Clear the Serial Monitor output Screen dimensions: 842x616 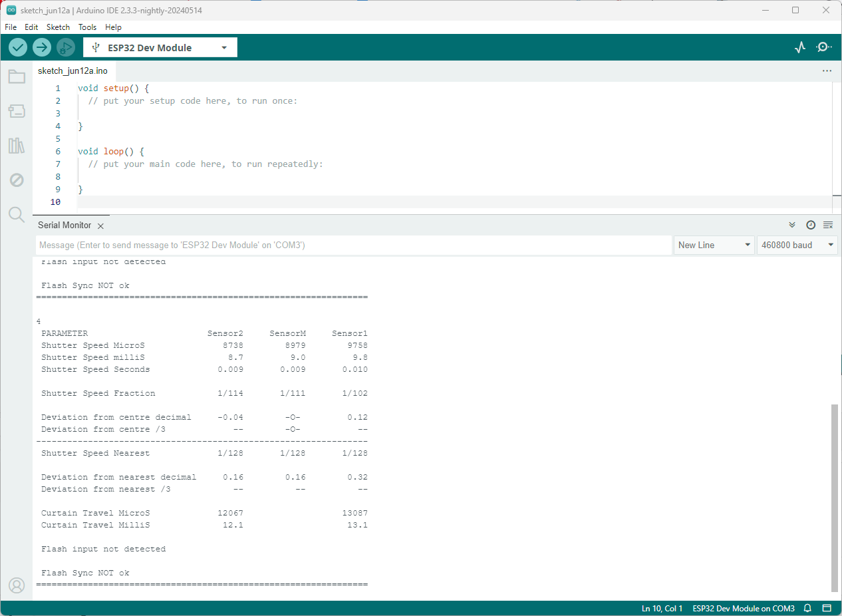coord(828,225)
